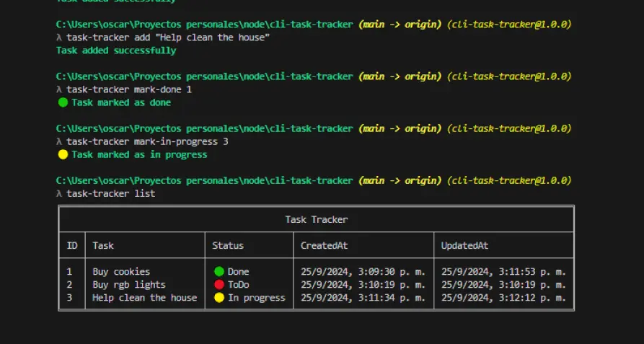Click the CreatedAt column header
Image resolution: width=644 pixels, height=344 pixels.
(324, 245)
